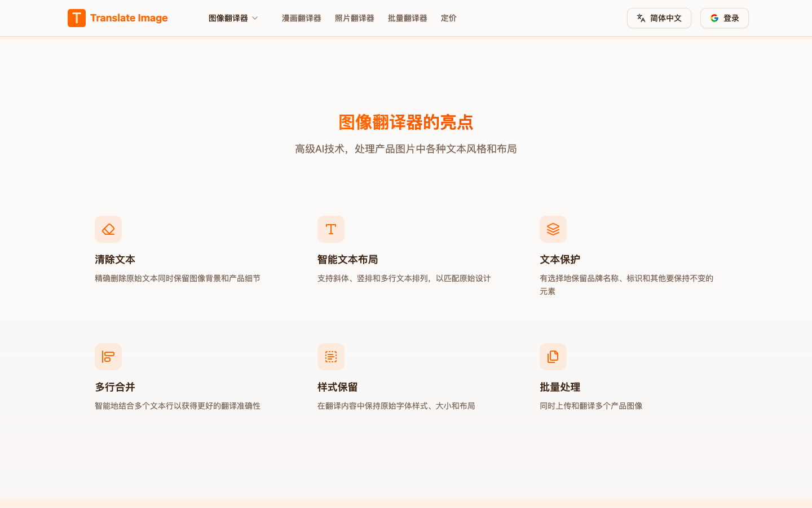Go to 漫画翻译器 page
The image size is (812, 508).
tap(302, 18)
